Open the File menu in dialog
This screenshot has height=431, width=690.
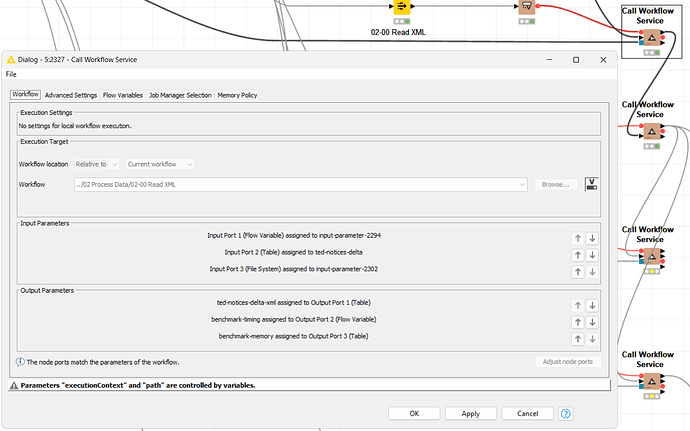click(x=11, y=74)
